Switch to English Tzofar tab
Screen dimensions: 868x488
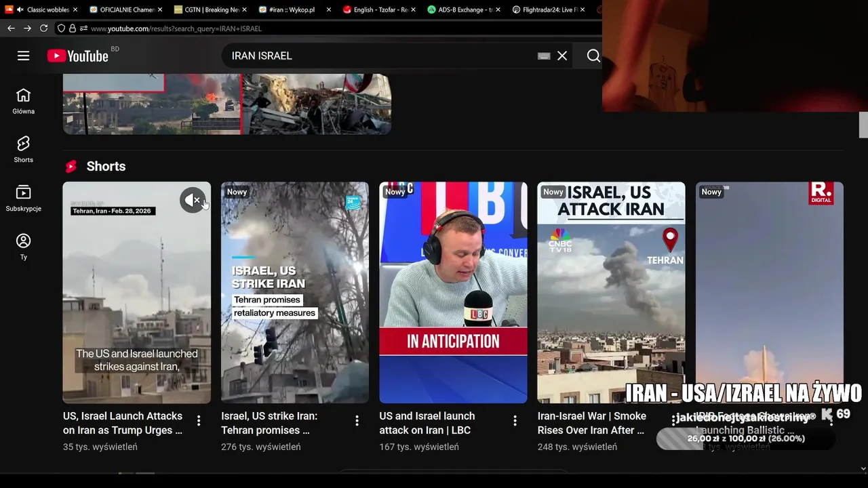(x=380, y=9)
